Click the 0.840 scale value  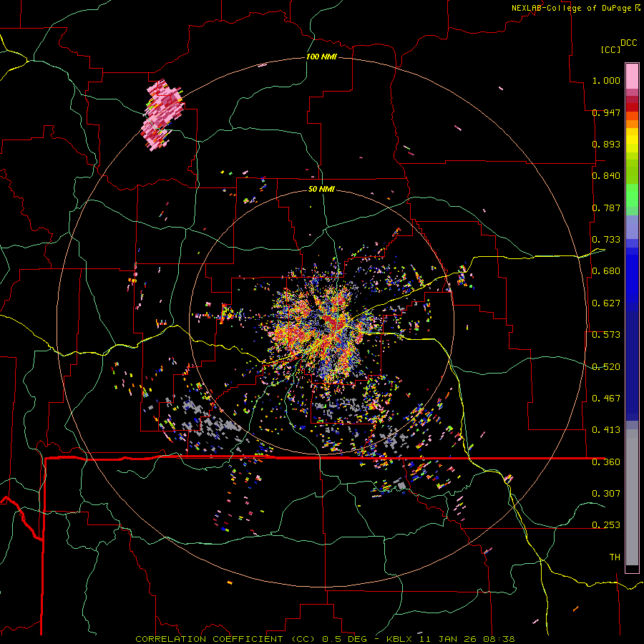[x=606, y=176]
